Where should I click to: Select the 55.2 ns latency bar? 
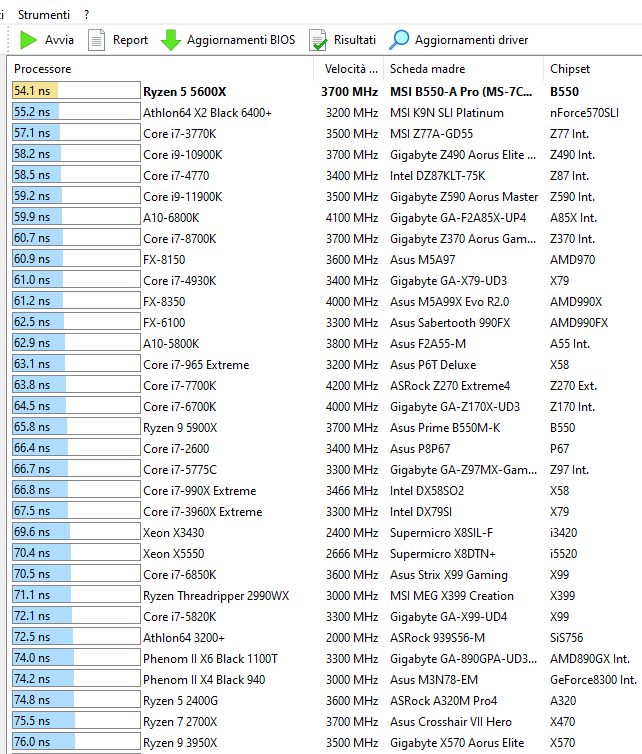tap(76, 112)
